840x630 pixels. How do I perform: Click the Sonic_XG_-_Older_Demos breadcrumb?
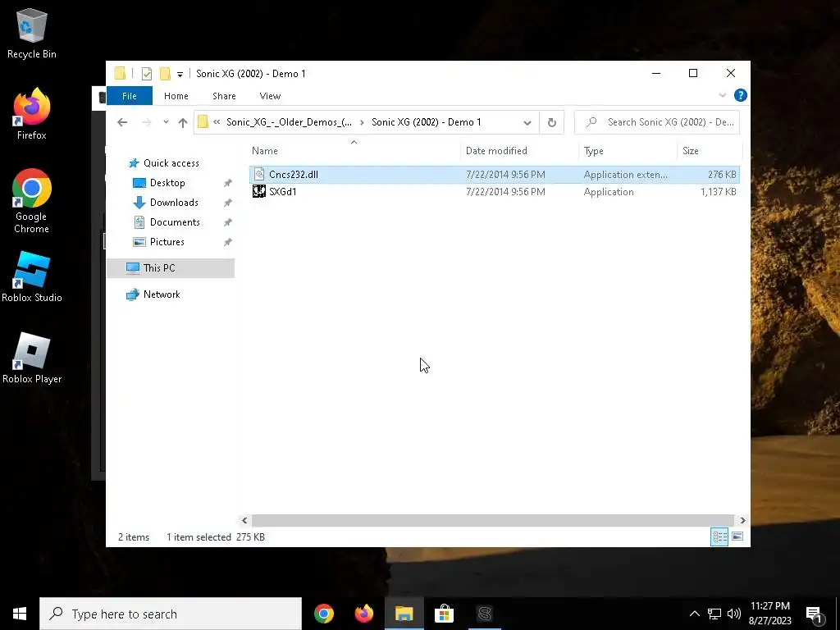(x=290, y=122)
